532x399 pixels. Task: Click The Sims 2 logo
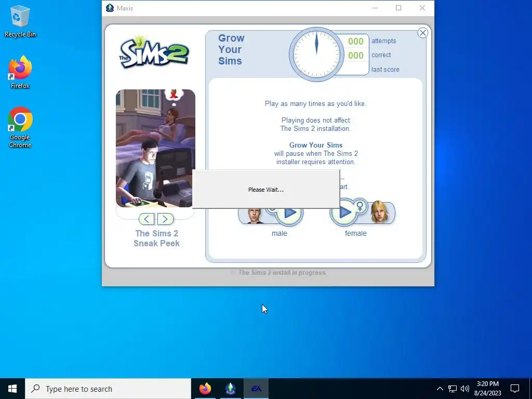154,52
